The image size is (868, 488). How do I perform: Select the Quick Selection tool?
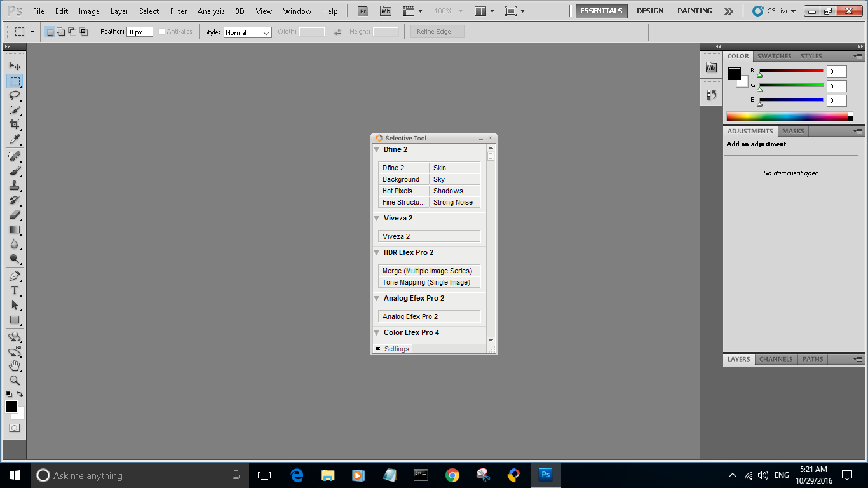[15, 110]
